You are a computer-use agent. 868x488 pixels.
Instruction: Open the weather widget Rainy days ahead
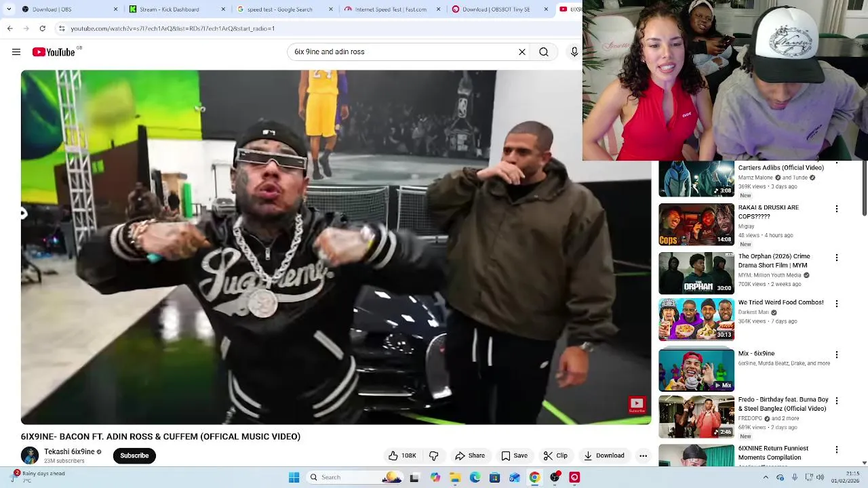click(x=39, y=476)
